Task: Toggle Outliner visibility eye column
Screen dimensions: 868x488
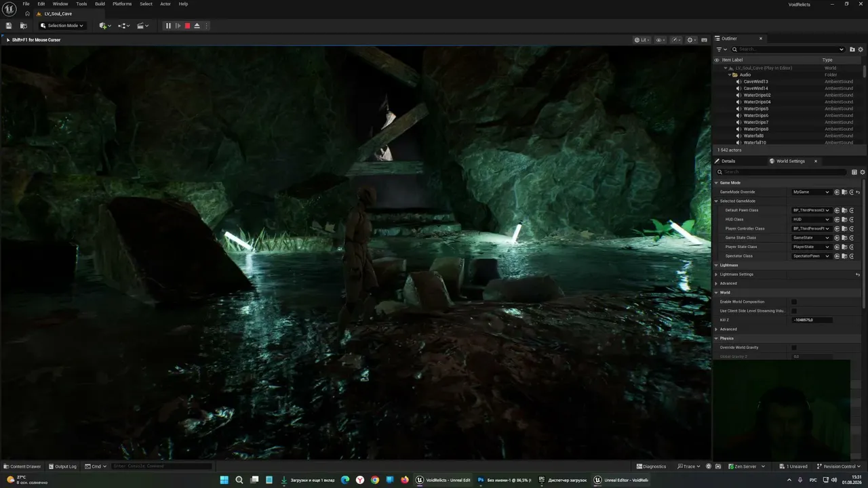Action: pos(717,60)
